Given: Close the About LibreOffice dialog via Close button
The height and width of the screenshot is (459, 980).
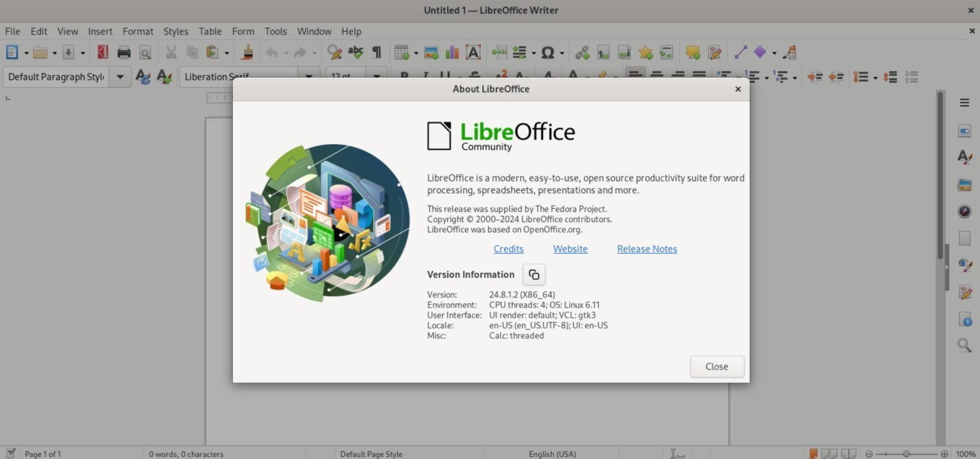Looking at the screenshot, I should click(716, 366).
